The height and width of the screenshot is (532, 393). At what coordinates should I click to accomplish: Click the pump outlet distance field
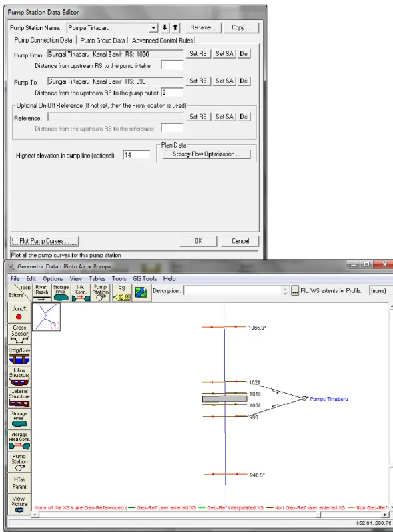tap(172, 93)
